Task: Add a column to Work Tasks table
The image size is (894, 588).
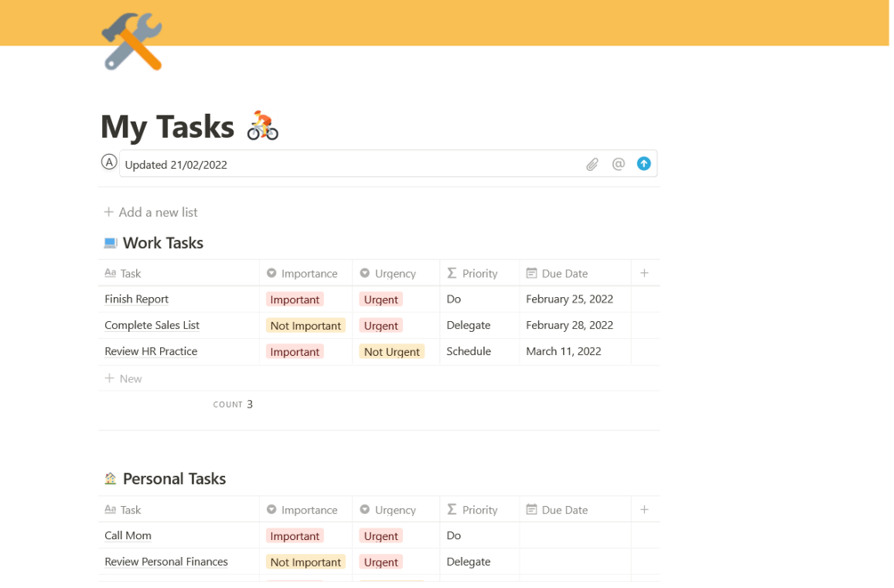Action: click(644, 273)
